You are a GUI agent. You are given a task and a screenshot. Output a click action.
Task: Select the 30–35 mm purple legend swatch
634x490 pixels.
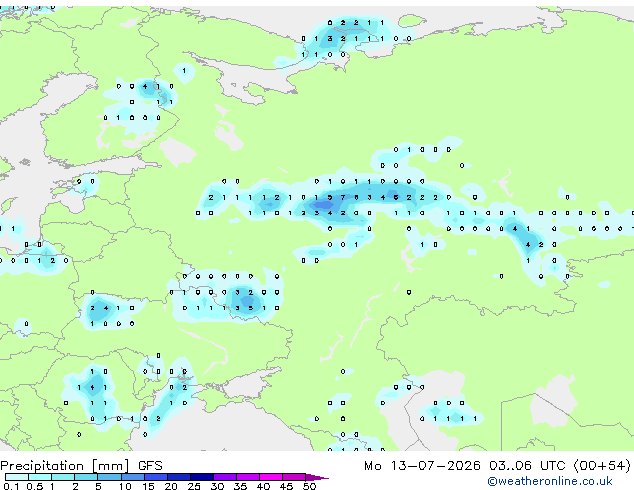(x=225, y=477)
